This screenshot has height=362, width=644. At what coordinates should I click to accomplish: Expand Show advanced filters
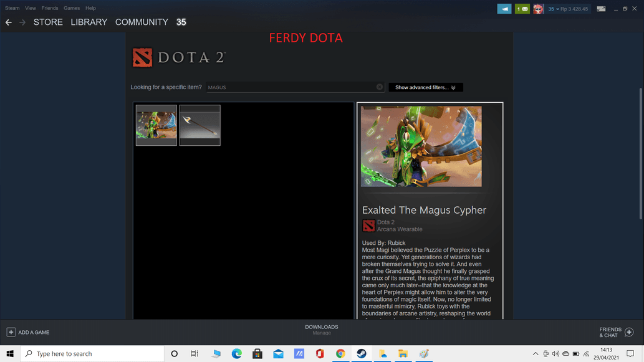point(426,87)
